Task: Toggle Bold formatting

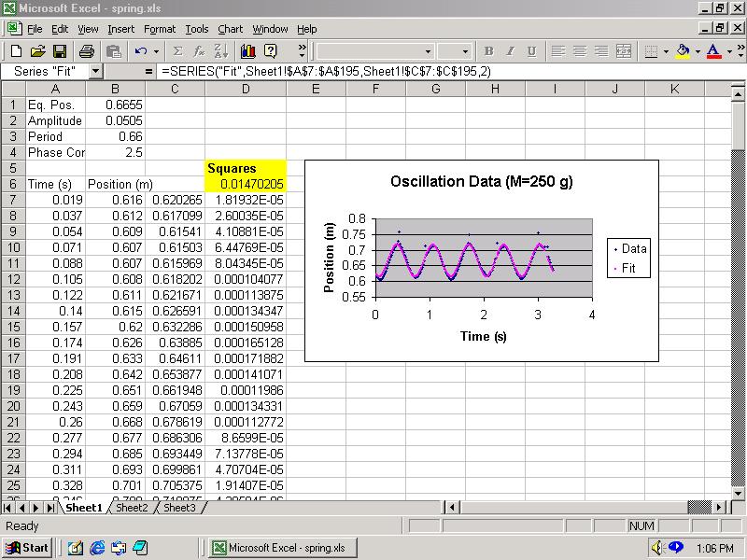Action: click(488, 51)
